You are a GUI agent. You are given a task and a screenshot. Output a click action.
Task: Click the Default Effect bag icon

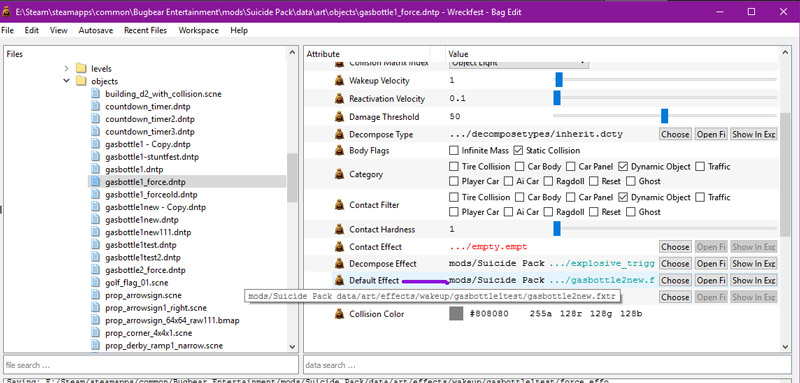point(339,280)
